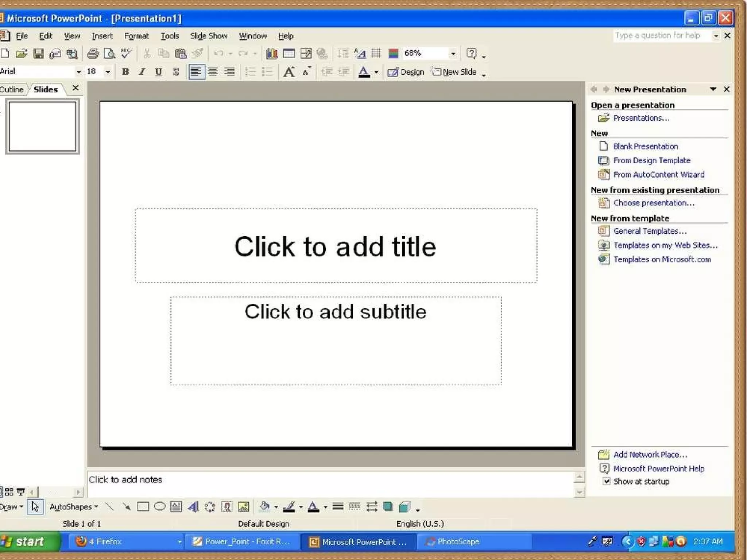The height and width of the screenshot is (560, 747).
Task: Click the Insert Picture icon in Drawing toolbar
Action: [243, 506]
